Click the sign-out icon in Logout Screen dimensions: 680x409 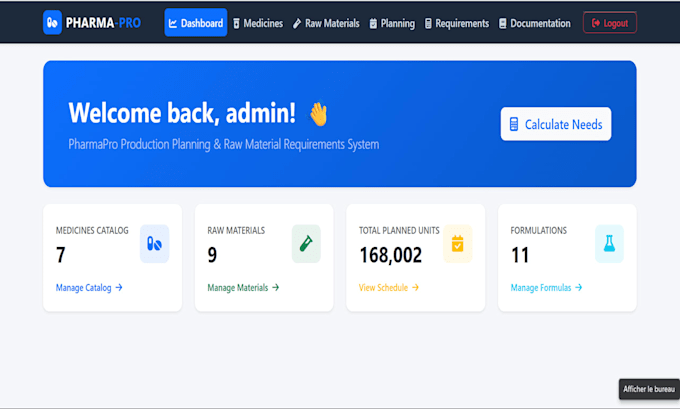tap(596, 23)
